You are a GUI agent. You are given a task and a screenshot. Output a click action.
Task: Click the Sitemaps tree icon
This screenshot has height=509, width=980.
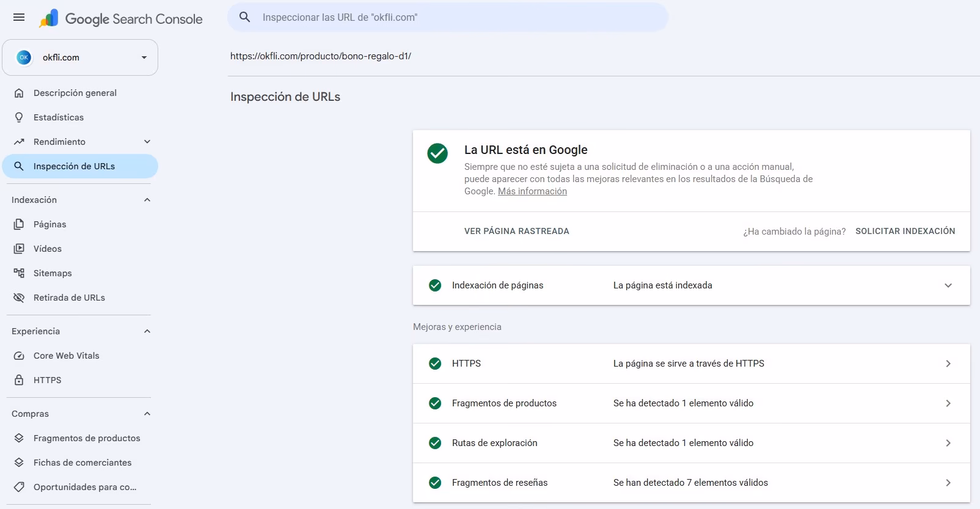[x=19, y=273]
